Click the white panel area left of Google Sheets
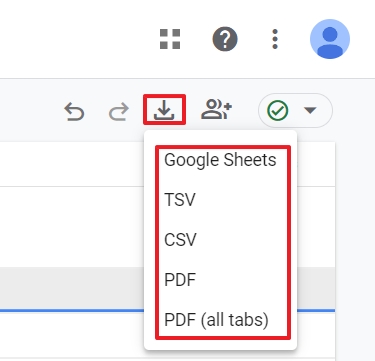Screen dimensions: 375x361 72,164
